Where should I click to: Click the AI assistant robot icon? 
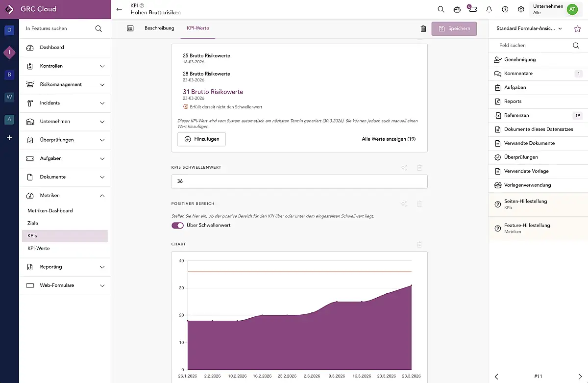[457, 9]
